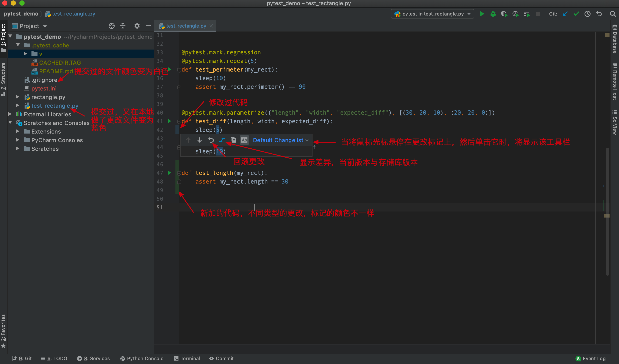This screenshot has width=619, height=364.
Task: Open the Z: Structure side tab
Action: [3, 79]
